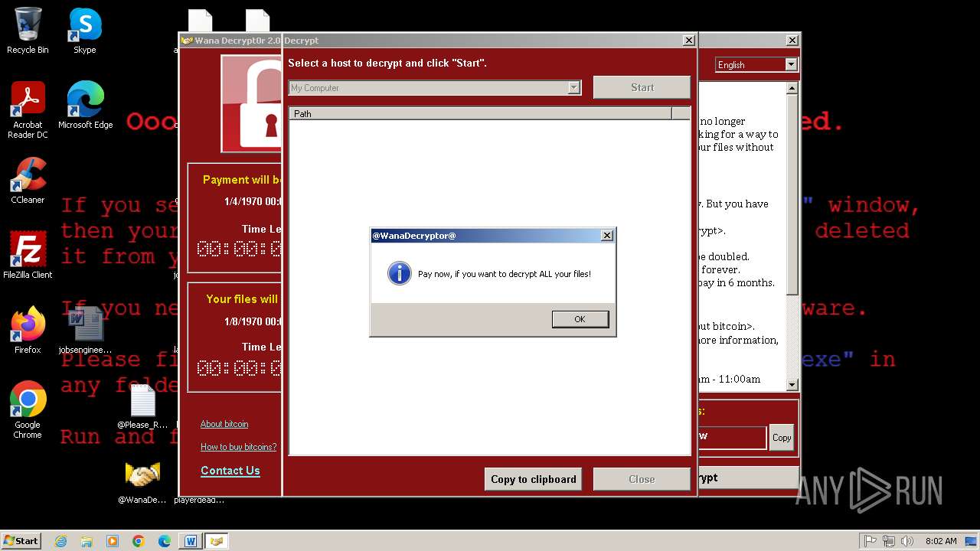Select the @WanaDe... handshake desktop icon
This screenshot has width=980, height=551.
point(142,481)
